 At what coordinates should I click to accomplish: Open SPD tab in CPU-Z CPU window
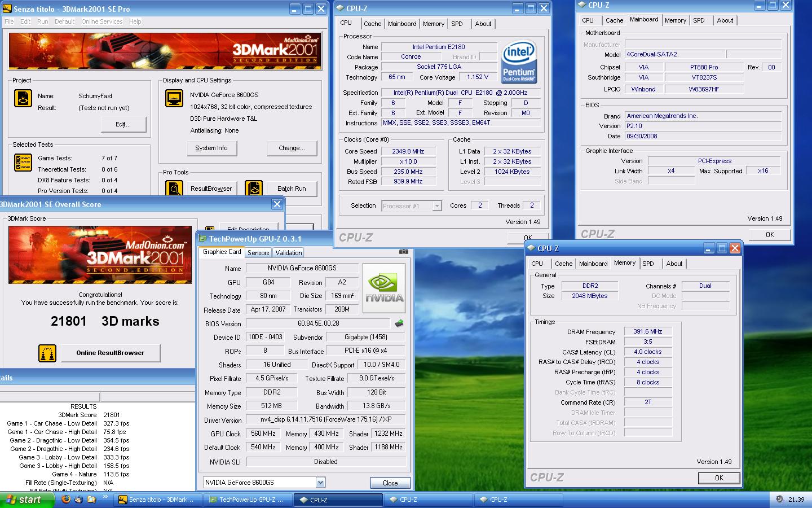coord(457,24)
